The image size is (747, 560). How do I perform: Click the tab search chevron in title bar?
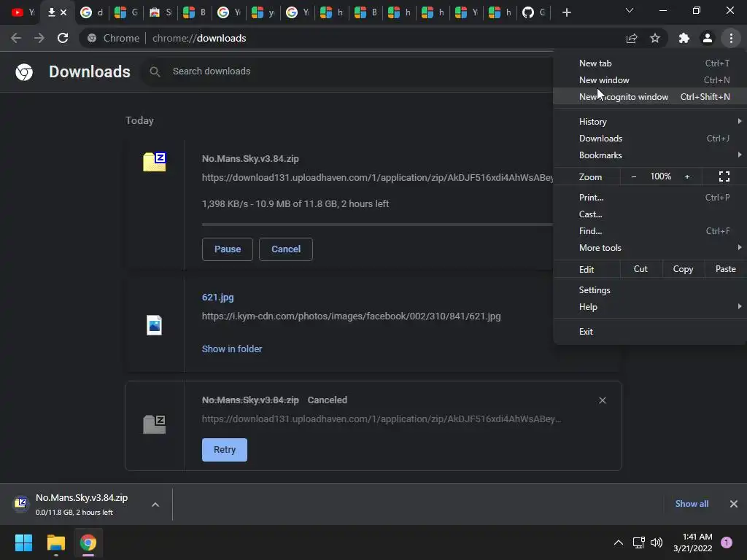[x=630, y=10]
